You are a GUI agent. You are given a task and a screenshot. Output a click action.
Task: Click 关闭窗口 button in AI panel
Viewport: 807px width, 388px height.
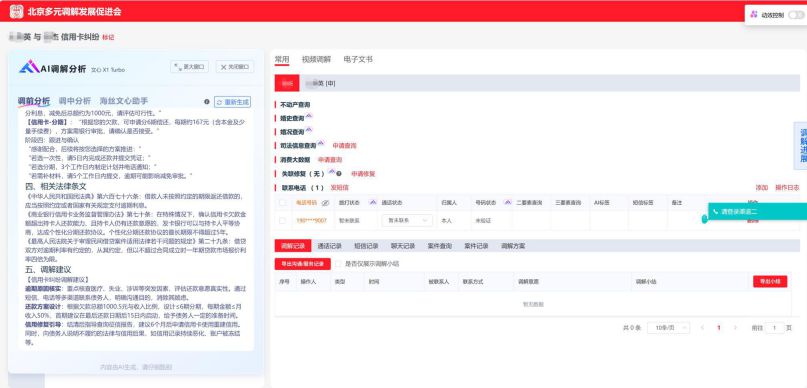click(235, 67)
